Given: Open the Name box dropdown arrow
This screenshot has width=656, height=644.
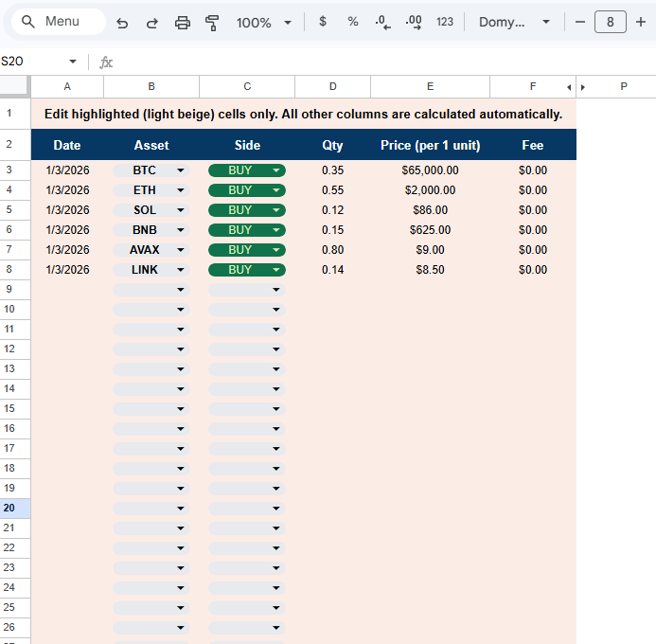Looking at the screenshot, I should click(x=73, y=62).
